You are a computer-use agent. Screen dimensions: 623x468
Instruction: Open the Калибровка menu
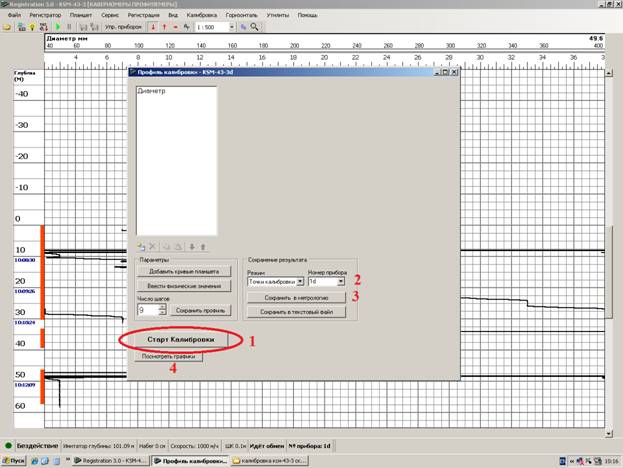(x=202, y=15)
